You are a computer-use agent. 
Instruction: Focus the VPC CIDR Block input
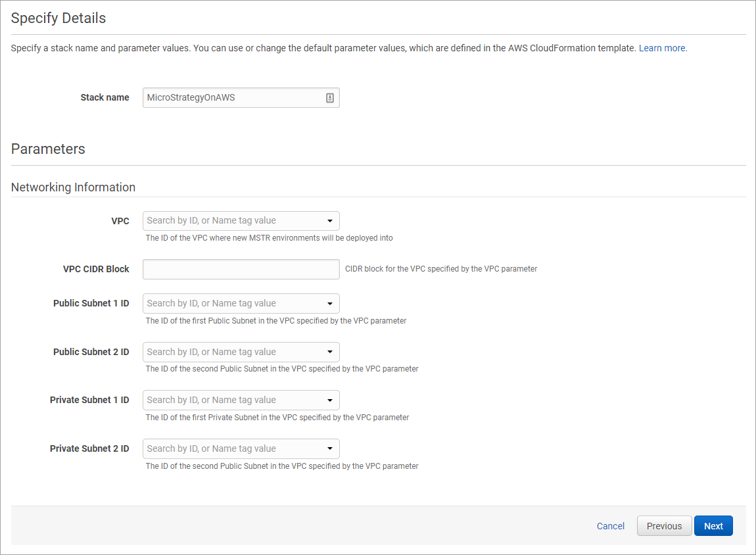point(241,269)
